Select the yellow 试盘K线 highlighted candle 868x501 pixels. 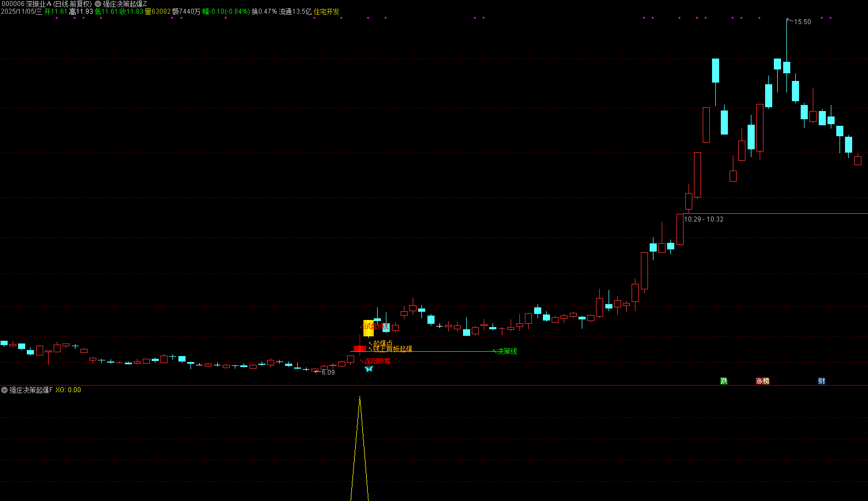(x=368, y=328)
